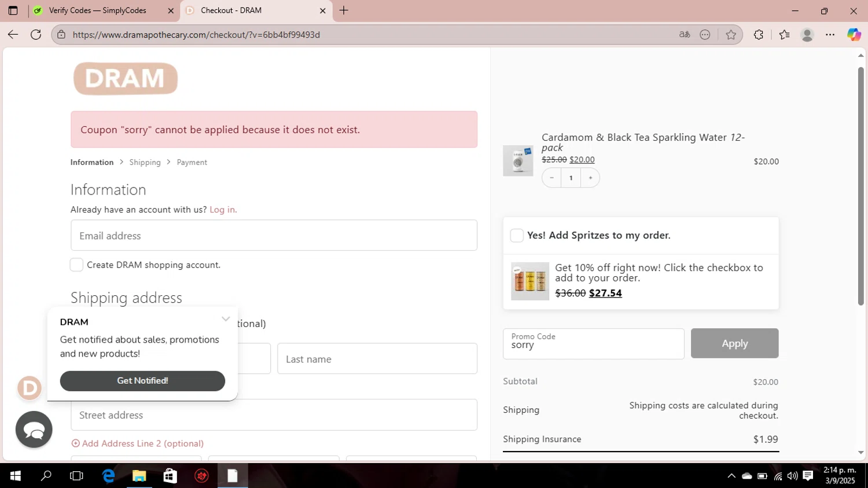This screenshot has height=488, width=868.
Task: Open Edge from the taskbar
Action: tap(108, 476)
